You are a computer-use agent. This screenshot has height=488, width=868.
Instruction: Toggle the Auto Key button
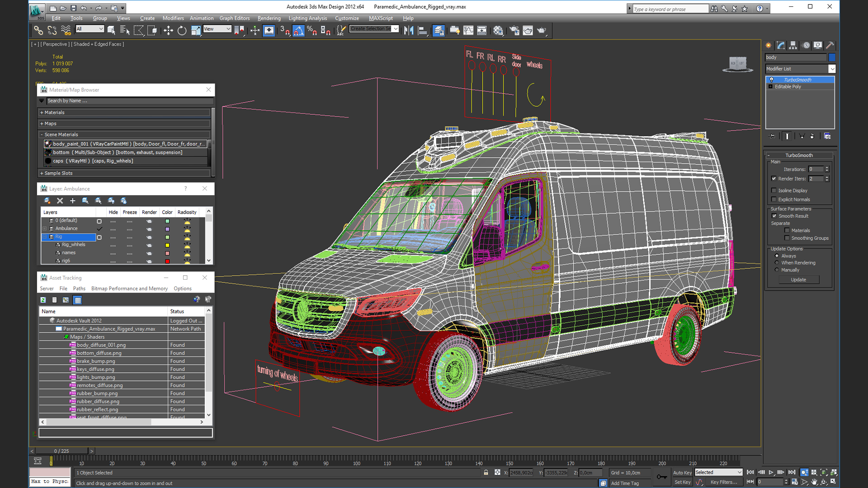point(682,473)
